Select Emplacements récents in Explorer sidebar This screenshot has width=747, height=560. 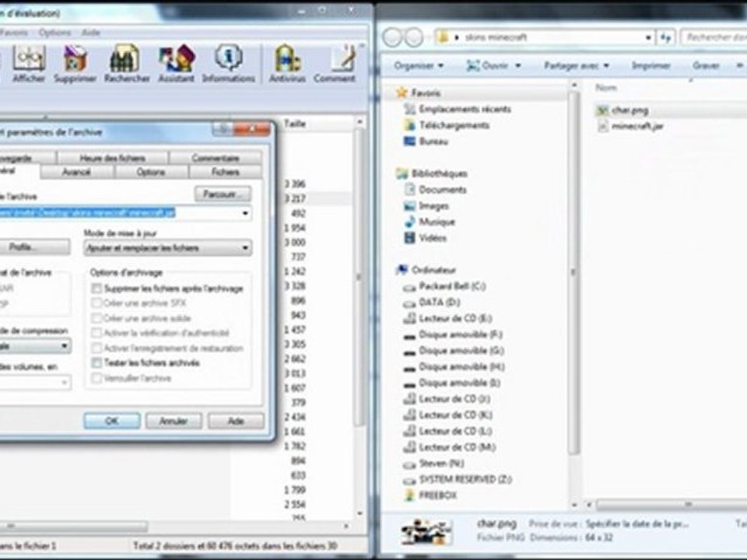(x=458, y=109)
